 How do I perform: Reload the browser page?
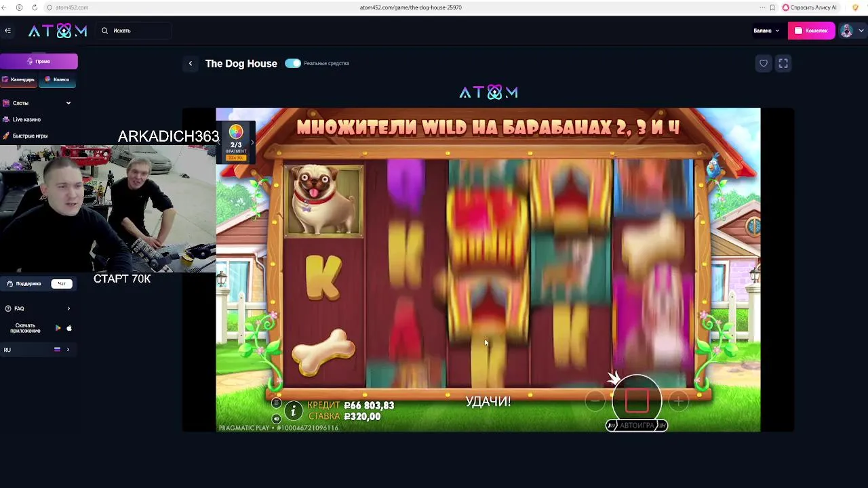tap(35, 7)
